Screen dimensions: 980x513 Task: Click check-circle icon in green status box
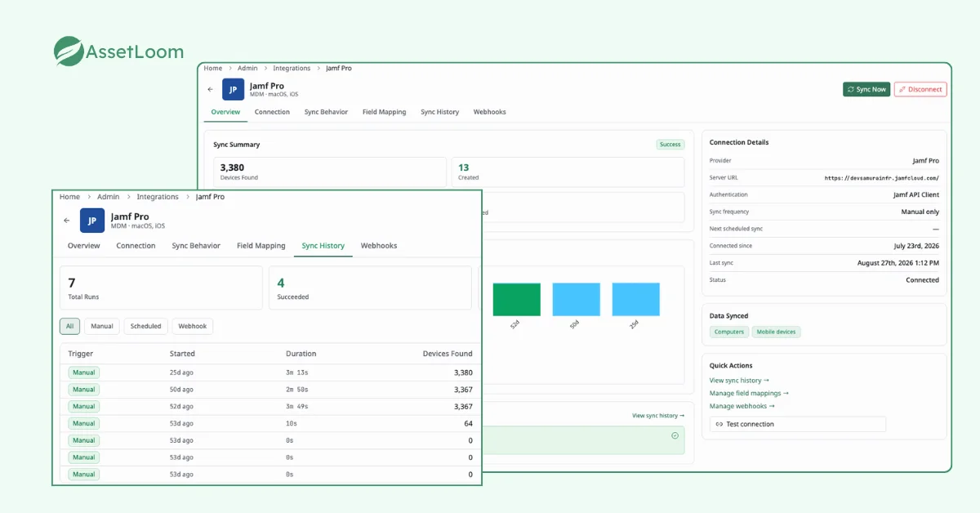(x=675, y=435)
